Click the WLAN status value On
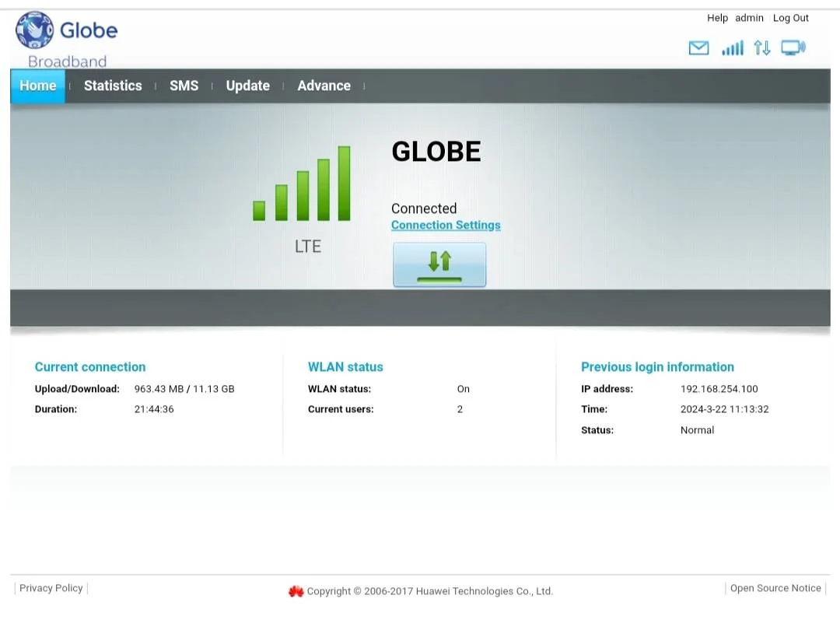Screen dimensions: 840x627 pos(464,389)
